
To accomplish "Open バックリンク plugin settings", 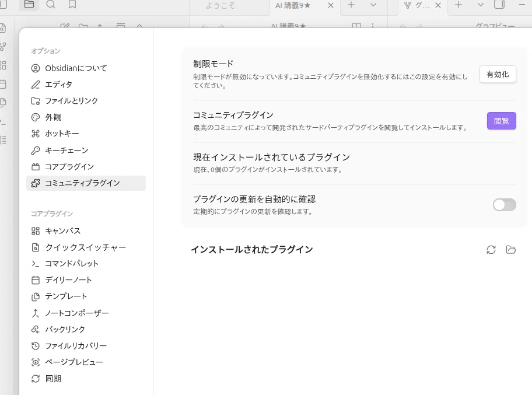I will [x=86, y=330].
